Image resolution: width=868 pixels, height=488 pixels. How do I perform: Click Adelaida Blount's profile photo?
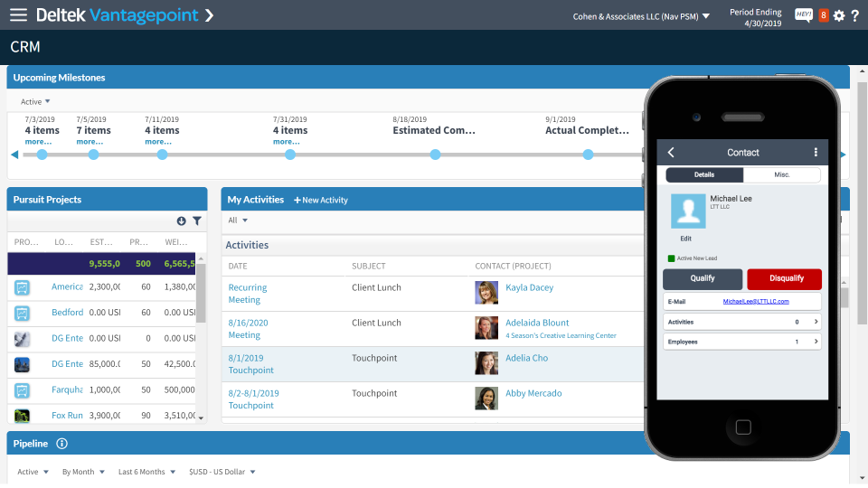point(486,328)
